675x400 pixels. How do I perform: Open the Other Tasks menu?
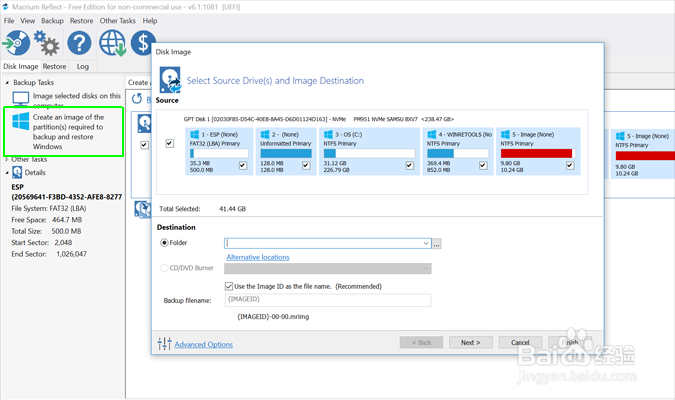click(x=118, y=21)
